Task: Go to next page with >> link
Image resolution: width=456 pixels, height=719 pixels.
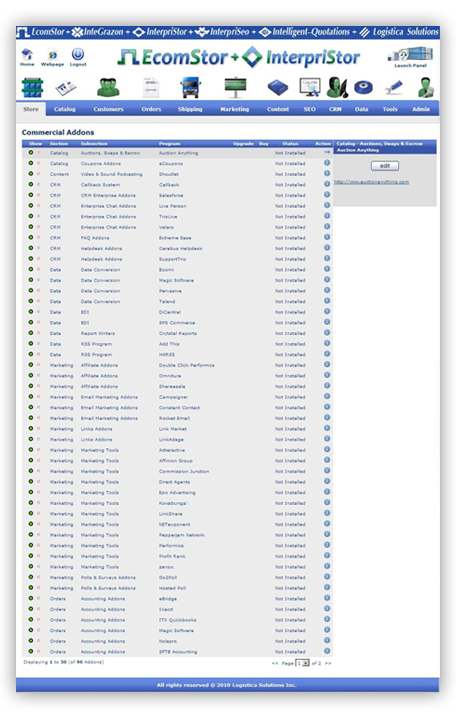Action: (328, 663)
